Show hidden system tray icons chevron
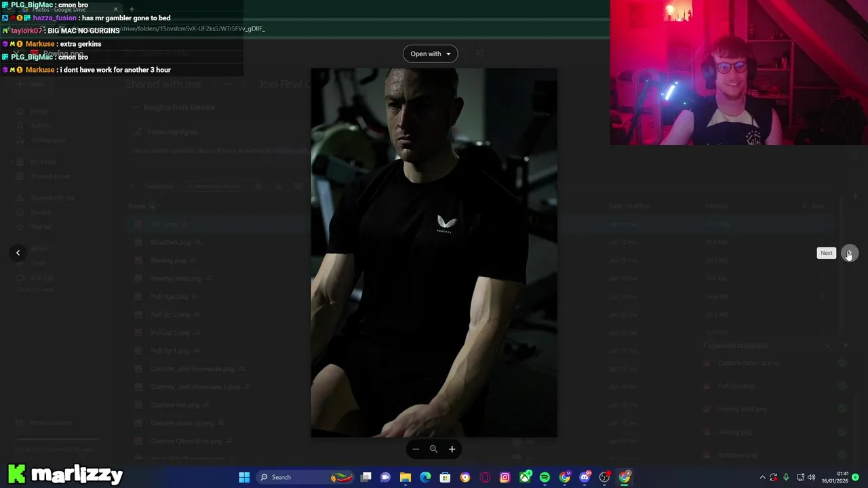The height and width of the screenshot is (488, 868). coord(762,477)
